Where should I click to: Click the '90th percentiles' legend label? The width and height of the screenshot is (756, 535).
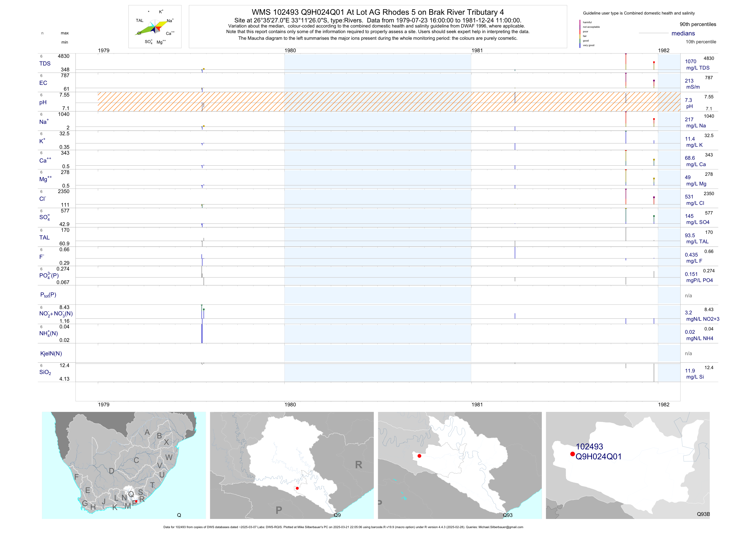click(698, 24)
